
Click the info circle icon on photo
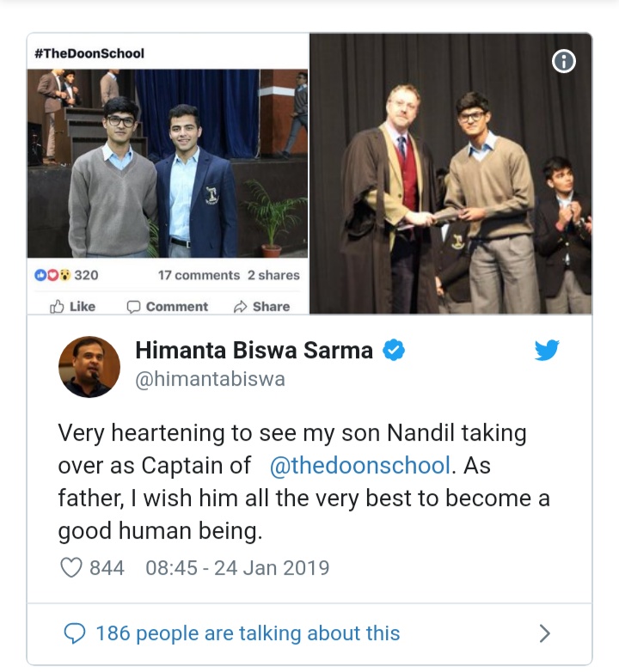563,61
